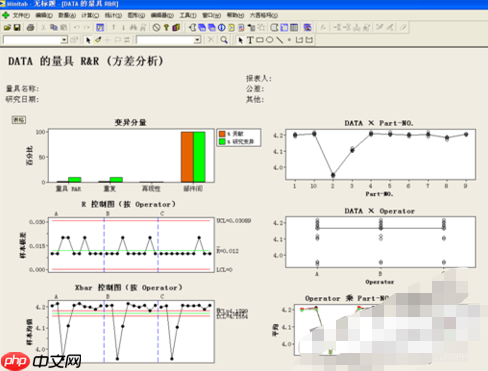Expand the first toolbar combo box dropdown
Viewport: 488px width, 371px height.
point(64,40)
